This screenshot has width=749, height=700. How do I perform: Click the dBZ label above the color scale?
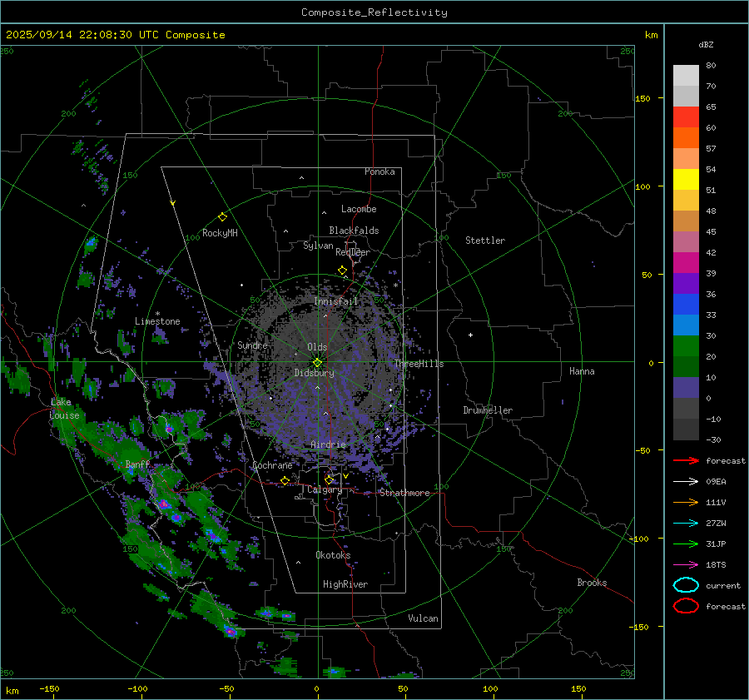[706, 45]
